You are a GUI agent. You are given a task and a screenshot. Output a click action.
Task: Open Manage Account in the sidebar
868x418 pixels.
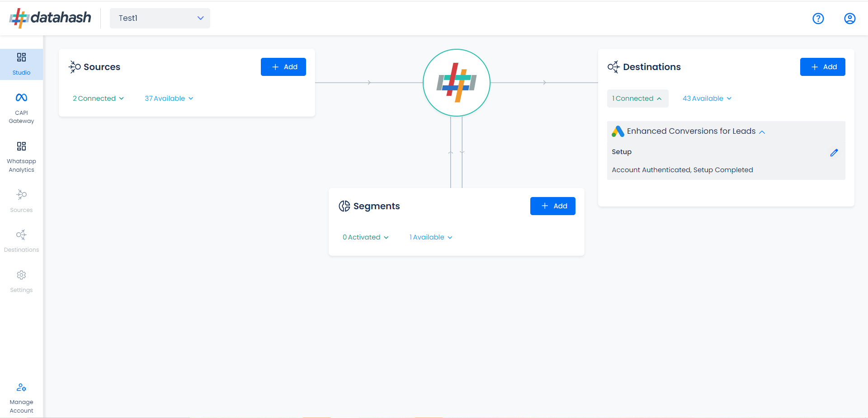[x=21, y=398]
